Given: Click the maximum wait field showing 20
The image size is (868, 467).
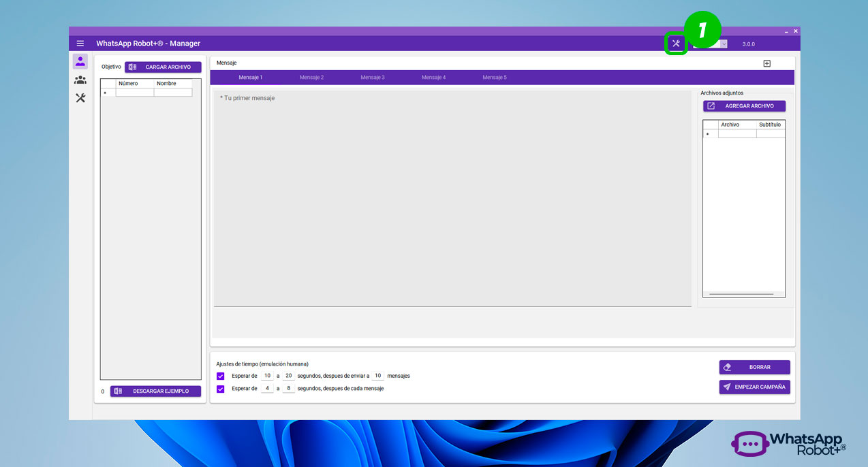Looking at the screenshot, I should 288,376.
